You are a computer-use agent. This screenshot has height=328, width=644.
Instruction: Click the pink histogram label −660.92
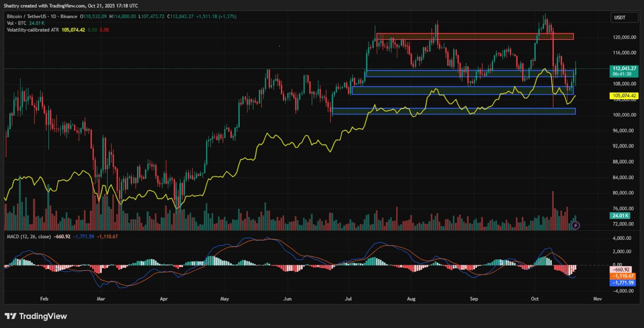(x=621, y=269)
